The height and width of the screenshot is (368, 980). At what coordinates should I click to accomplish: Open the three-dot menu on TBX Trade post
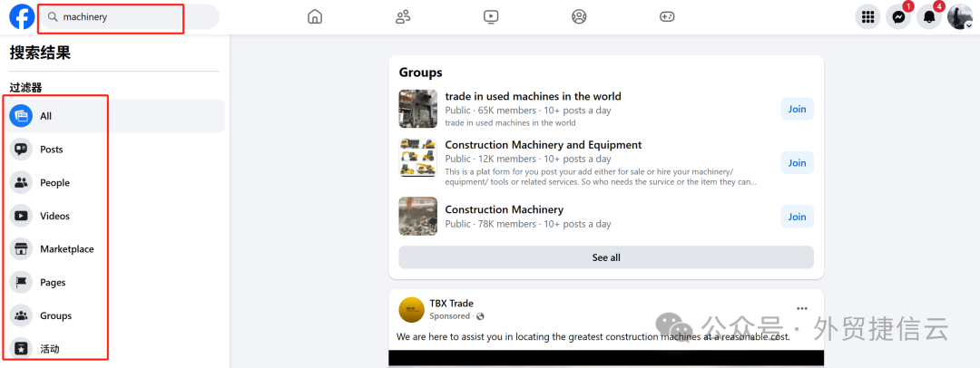(802, 309)
